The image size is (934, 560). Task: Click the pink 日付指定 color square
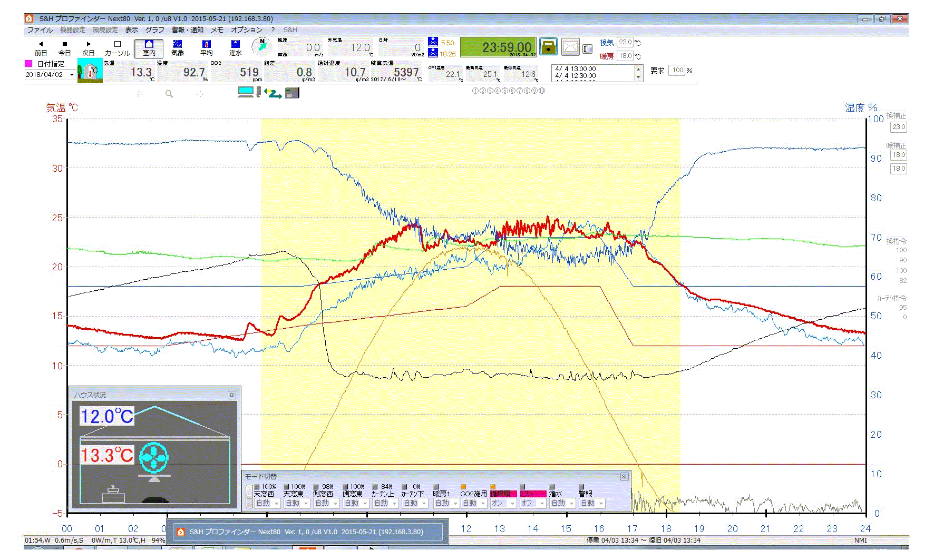tap(28, 63)
